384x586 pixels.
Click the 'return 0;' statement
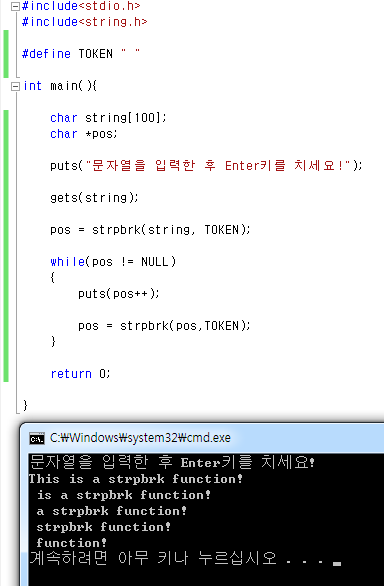(x=80, y=374)
